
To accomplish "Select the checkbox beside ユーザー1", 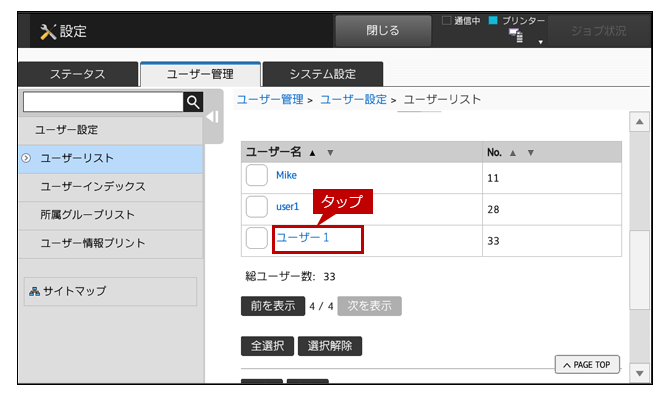I will (257, 238).
